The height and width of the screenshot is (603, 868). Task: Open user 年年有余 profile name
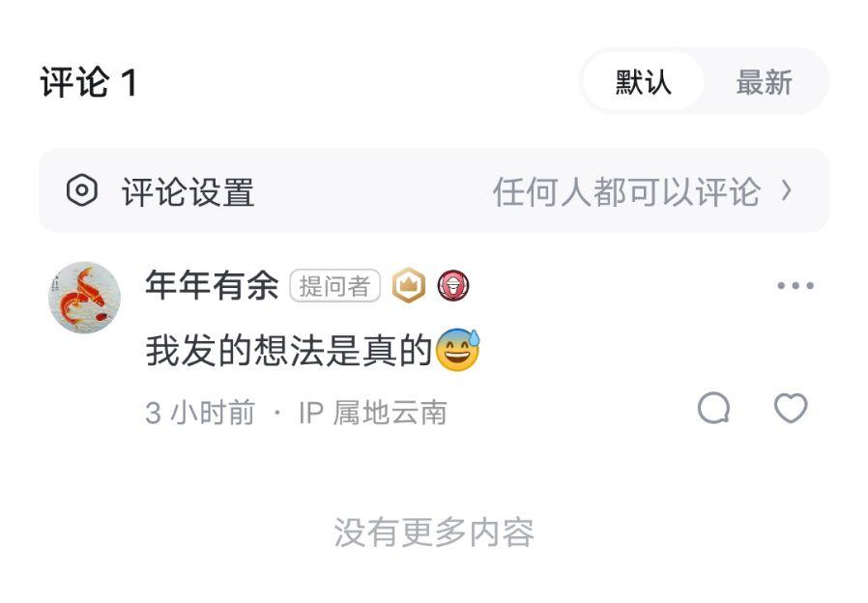212,285
